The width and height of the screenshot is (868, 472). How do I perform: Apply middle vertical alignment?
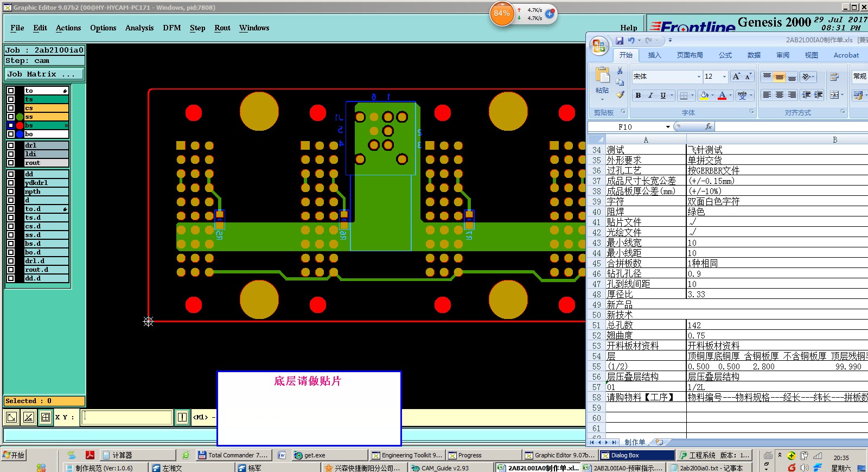779,76
